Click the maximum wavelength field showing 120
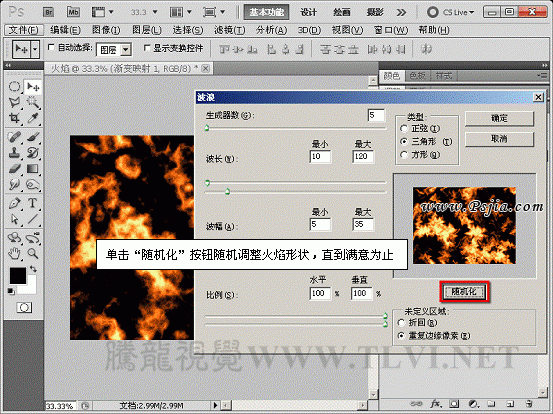The height and width of the screenshot is (414, 553). pos(363,156)
